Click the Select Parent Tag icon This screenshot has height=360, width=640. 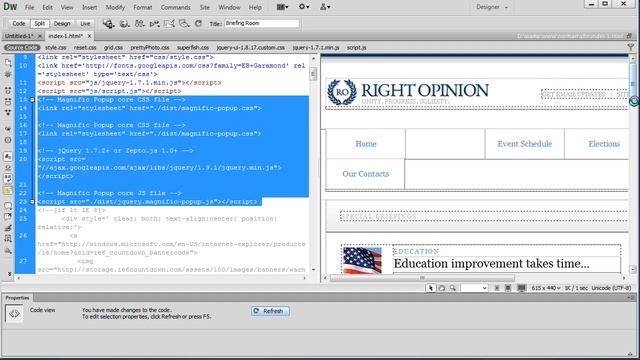tap(8, 129)
